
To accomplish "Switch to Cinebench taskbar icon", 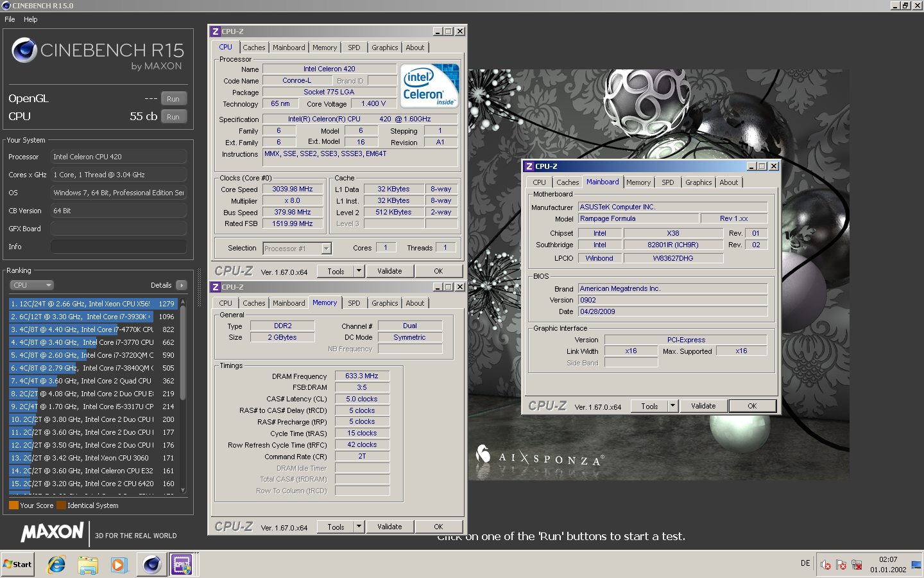I will tap(152, 565).
